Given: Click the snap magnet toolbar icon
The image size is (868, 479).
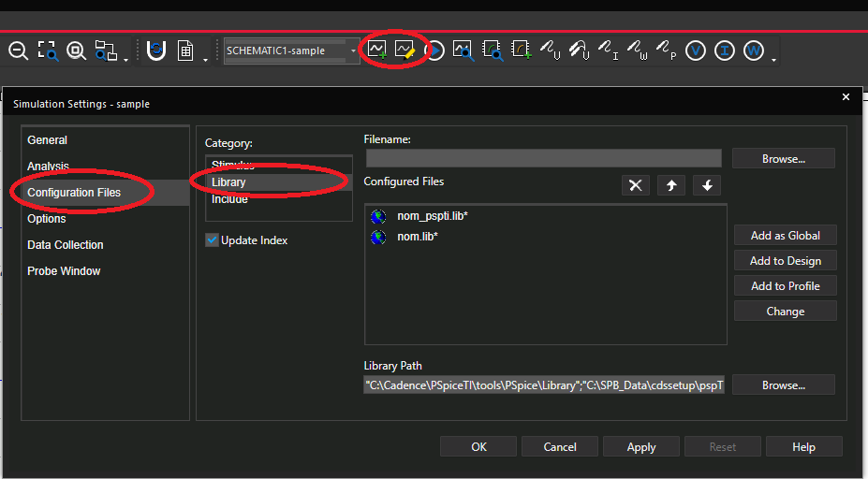Looking at the screenshot, I should pos(156,51).
